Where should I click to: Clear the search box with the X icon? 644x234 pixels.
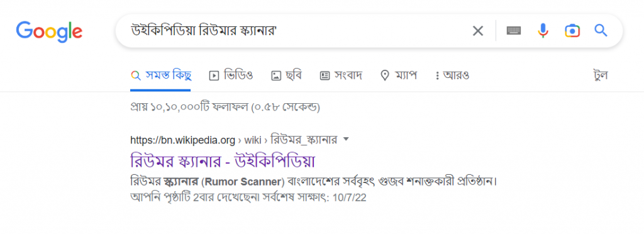[x=478, y=31]
